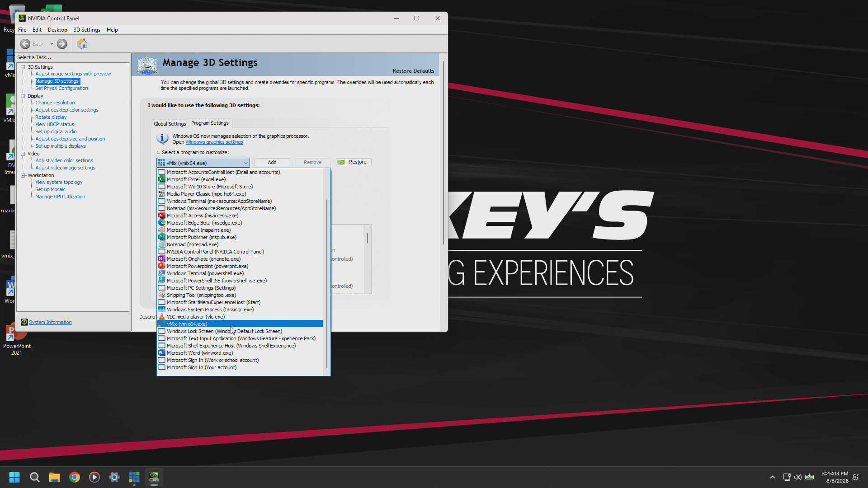Open the Edit menu
The height and width of the screenshot is (488, 868).
[x=37, y=30]
